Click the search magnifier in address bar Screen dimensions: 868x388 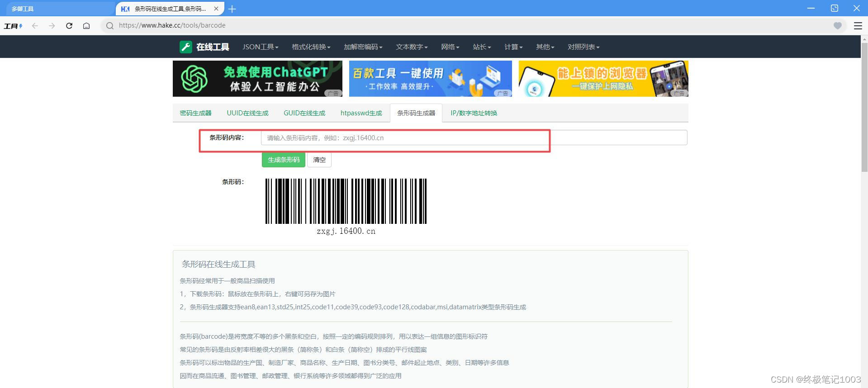[109, 26]
